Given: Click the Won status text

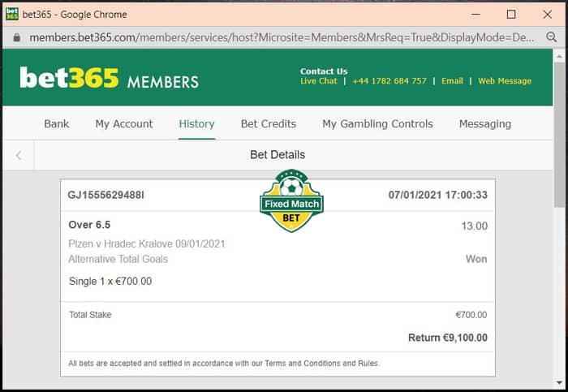Looking at the screenshot, I should [x=476, y=259].
